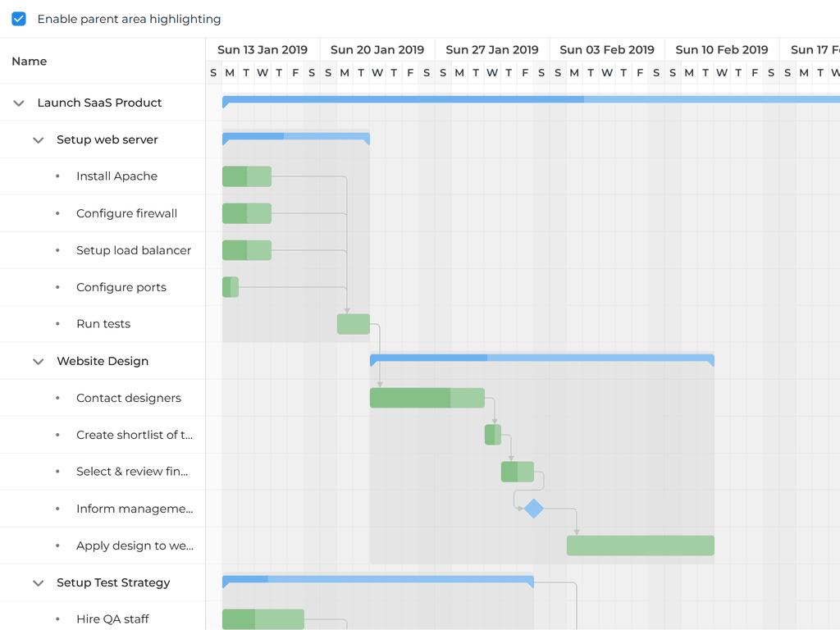
Task: Select the Setup load balancer row
Action: click(x=134, y=250)
